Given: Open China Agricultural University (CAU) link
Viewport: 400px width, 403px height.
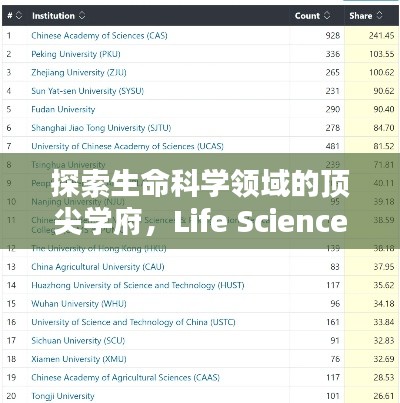Looking at the screenshot, I should [98, 267].
